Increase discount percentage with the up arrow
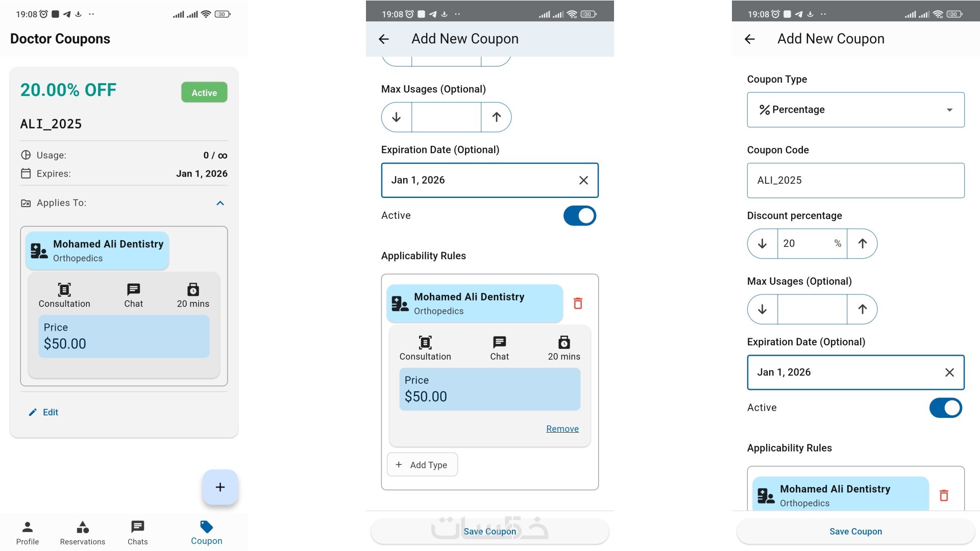This screenshot has width=980, height=551. point(862,244)
